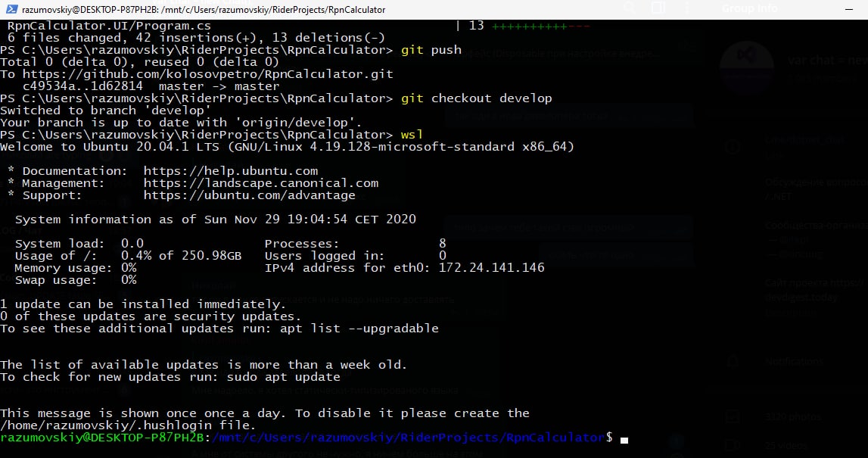Click the '* Documentation:' label
This screenshot has height=458, width=868.
click(67, 171)
